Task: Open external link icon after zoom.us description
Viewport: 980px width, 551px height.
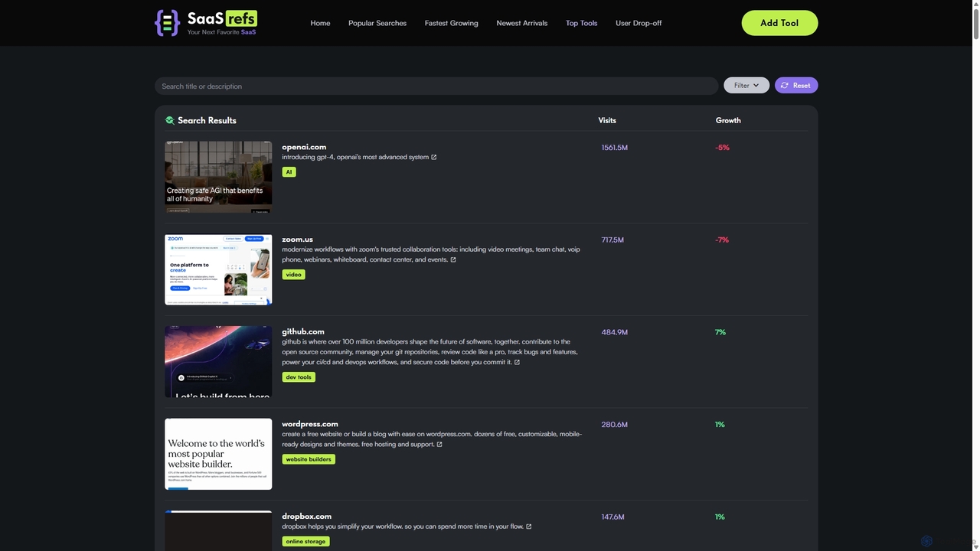Action: click(453, 260)
